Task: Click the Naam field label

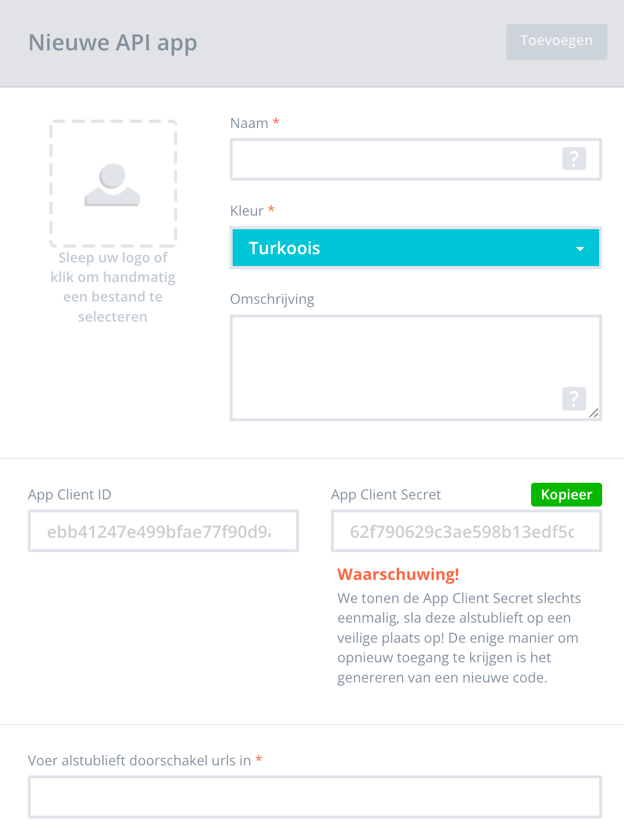Action: pos(249,123)
